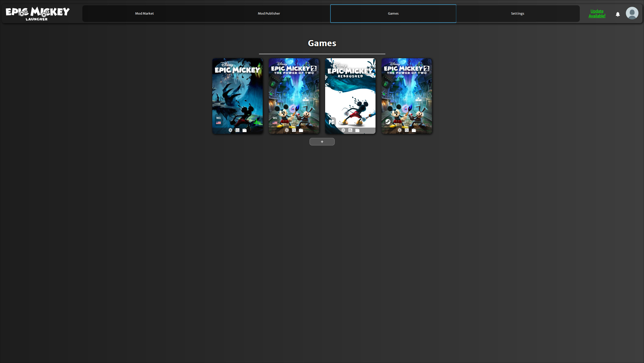Click the CL badge on Epic Mickey 2 Wii card

point(294,130)
